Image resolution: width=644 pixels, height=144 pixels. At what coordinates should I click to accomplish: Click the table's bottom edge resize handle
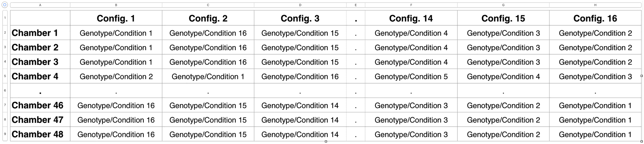326,142
